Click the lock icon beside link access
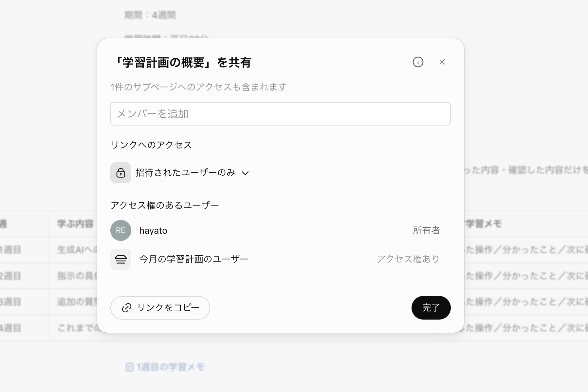This screenshot has height=392, width=588. pyautogui.click(x=121, y=173)
